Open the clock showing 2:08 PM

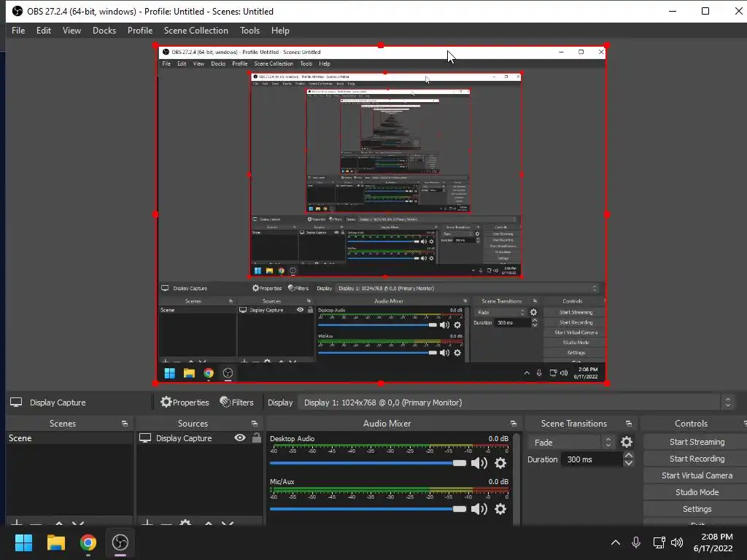713,542
